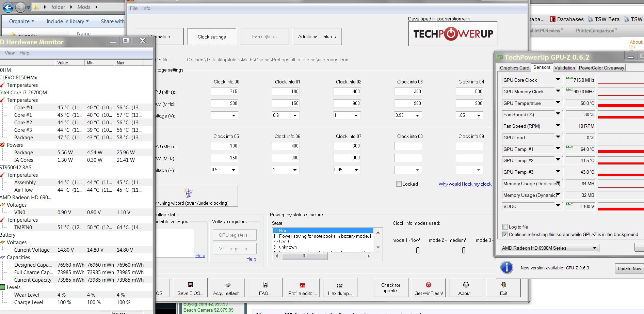Click the Get WinFlash power icon button
Viewport: 644px width, 314px height.
click(429, 288)
